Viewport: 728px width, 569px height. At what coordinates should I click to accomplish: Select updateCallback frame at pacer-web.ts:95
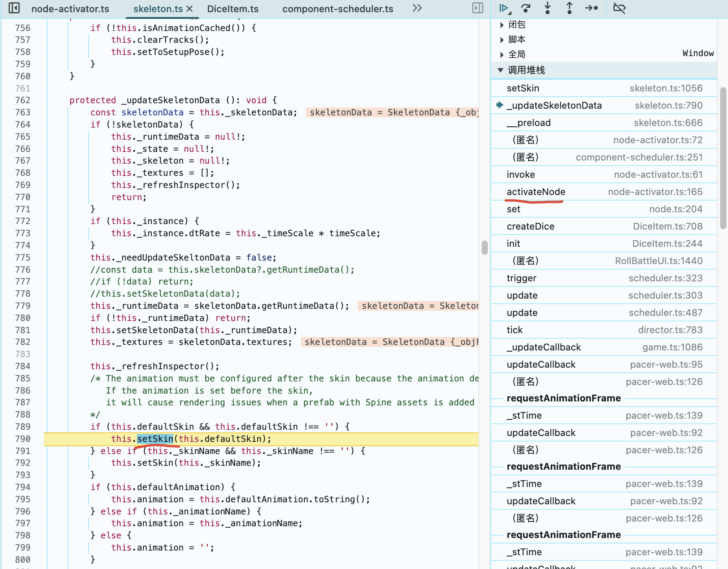tap(604, 365)
